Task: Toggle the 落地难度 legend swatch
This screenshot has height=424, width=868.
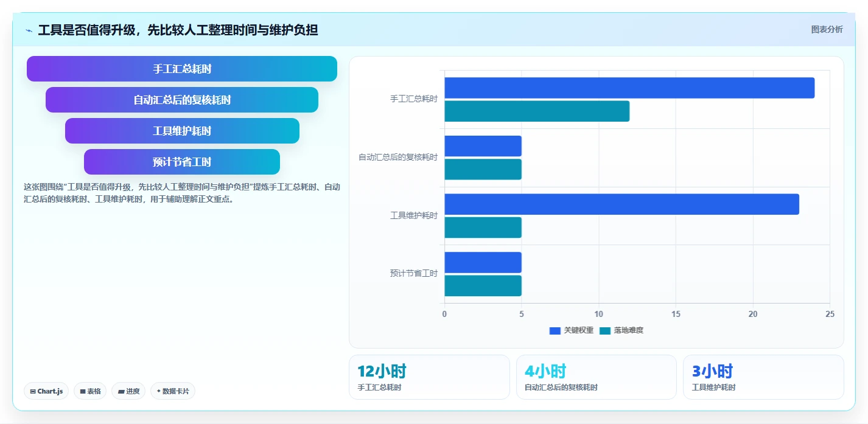Action: click(604, 330)
